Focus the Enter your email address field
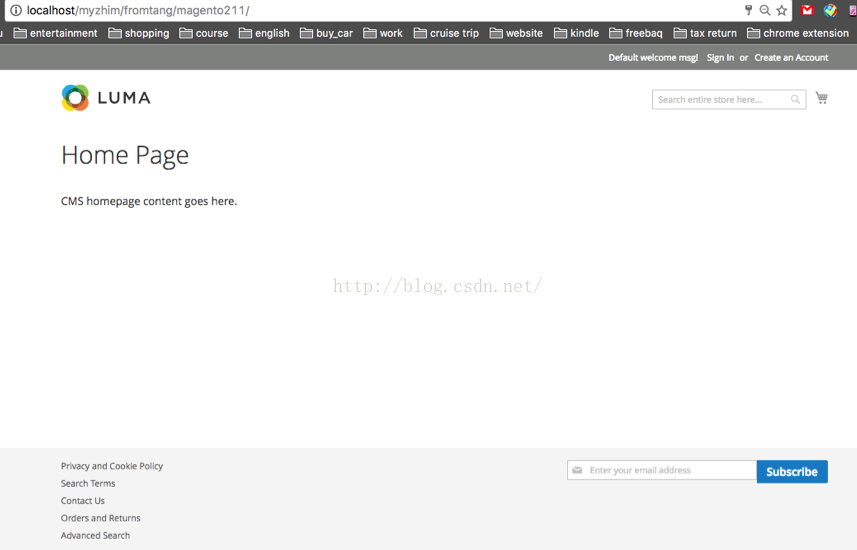The image size is (857, 550). tap(662, 470)
